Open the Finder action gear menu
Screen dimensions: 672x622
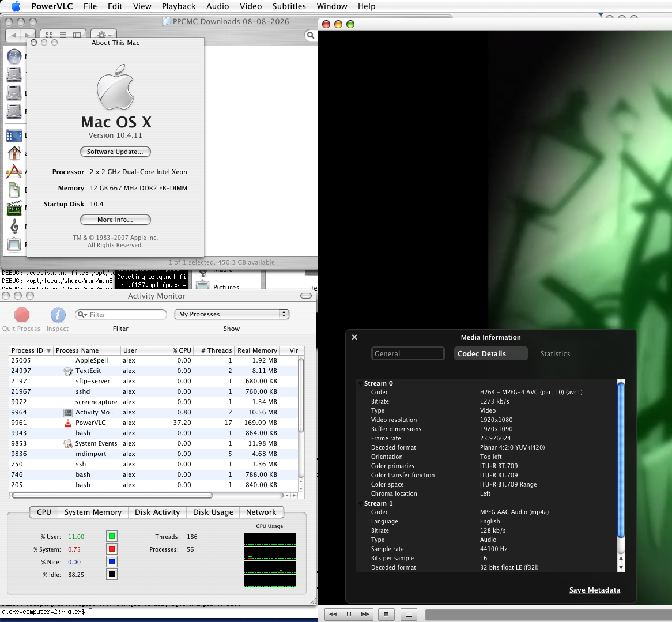pyautogui.click(x=104, y=35)
